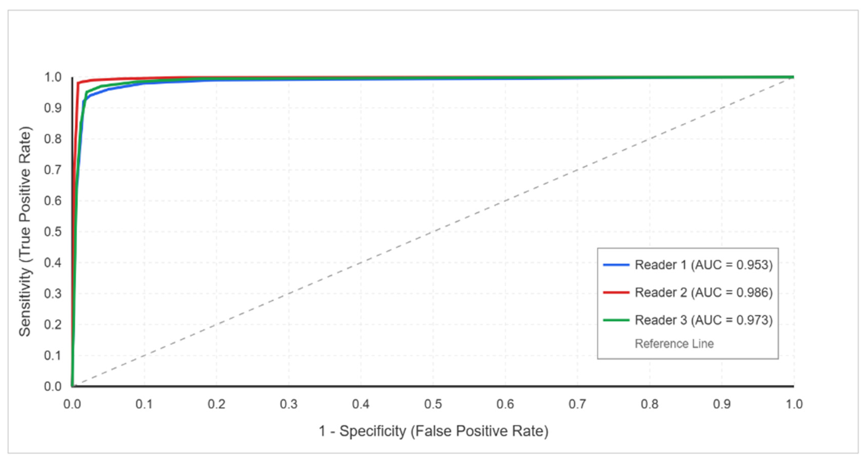Click the 0.7 tick label on the y-axis
The width and height of the screenshot is (868, 463).
click(53, 170)
